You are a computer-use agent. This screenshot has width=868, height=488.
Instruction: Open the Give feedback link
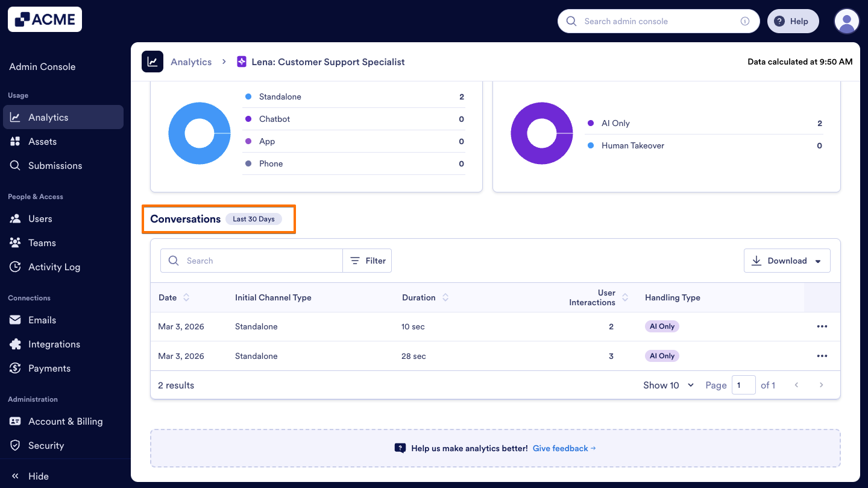[x=560, y=448]
